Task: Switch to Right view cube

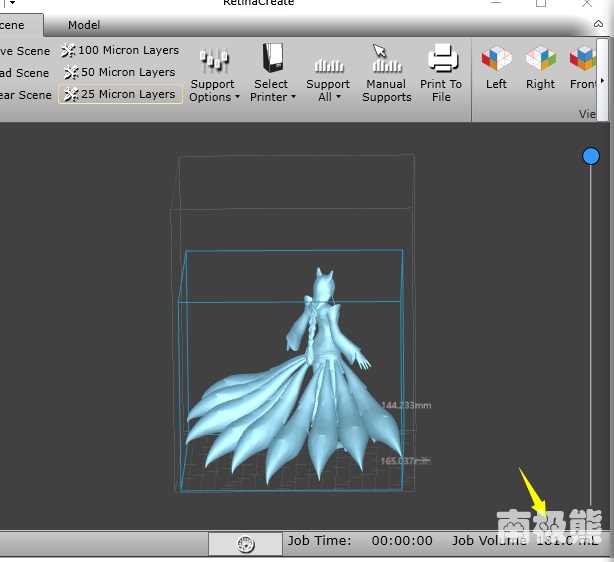Action: (x=540, y=58)
